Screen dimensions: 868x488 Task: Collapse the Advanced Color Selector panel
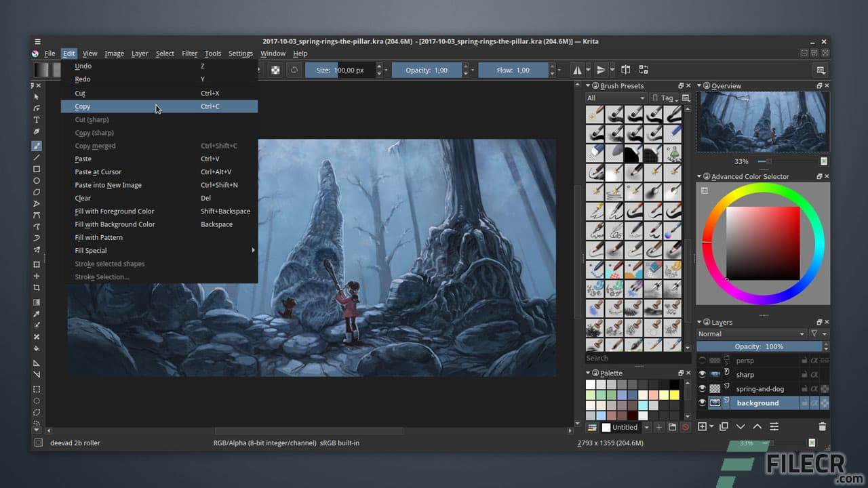point(699,176)
